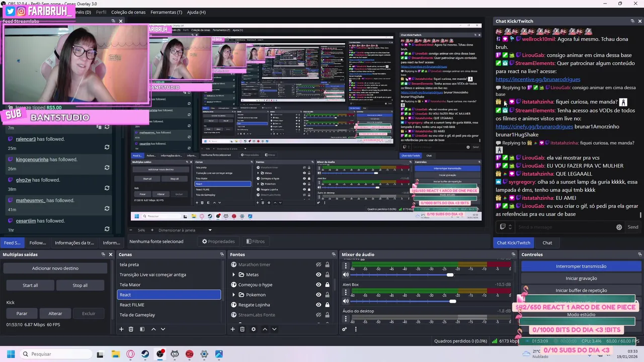644x362 pixels.
Task: Undock the Chat Kick/Twitch panel
Action: coord(632,21)
